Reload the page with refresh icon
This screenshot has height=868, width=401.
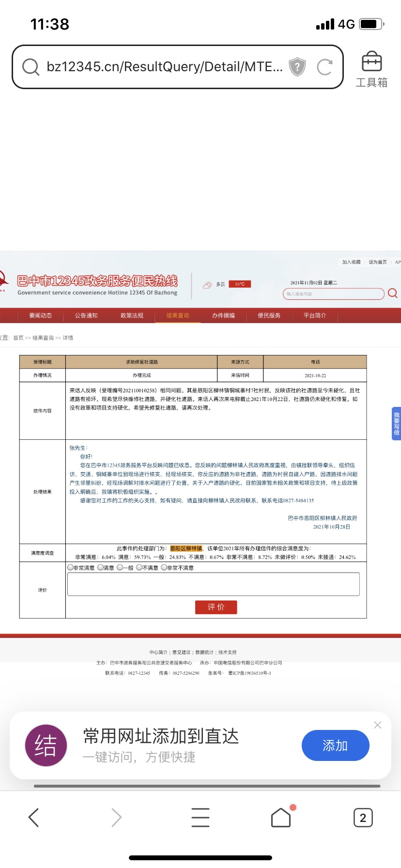pyautogui.click(x=324, y=67)
